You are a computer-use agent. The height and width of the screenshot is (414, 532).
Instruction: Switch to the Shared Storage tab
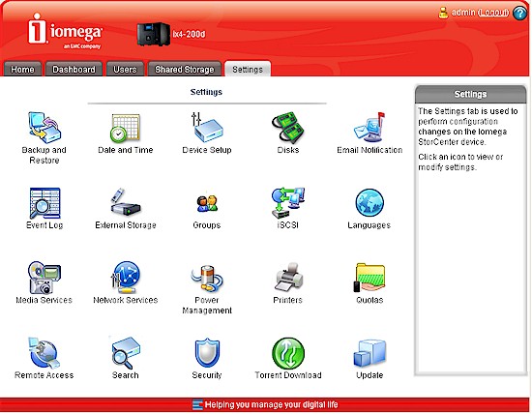[x=185, y=70]
